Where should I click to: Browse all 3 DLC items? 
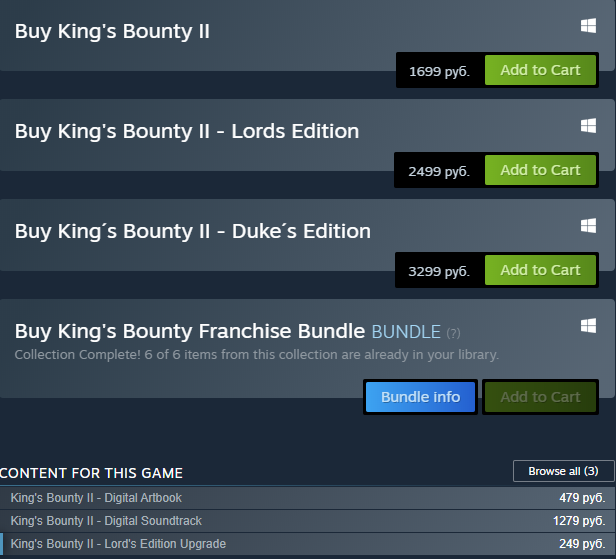point(563,471)
